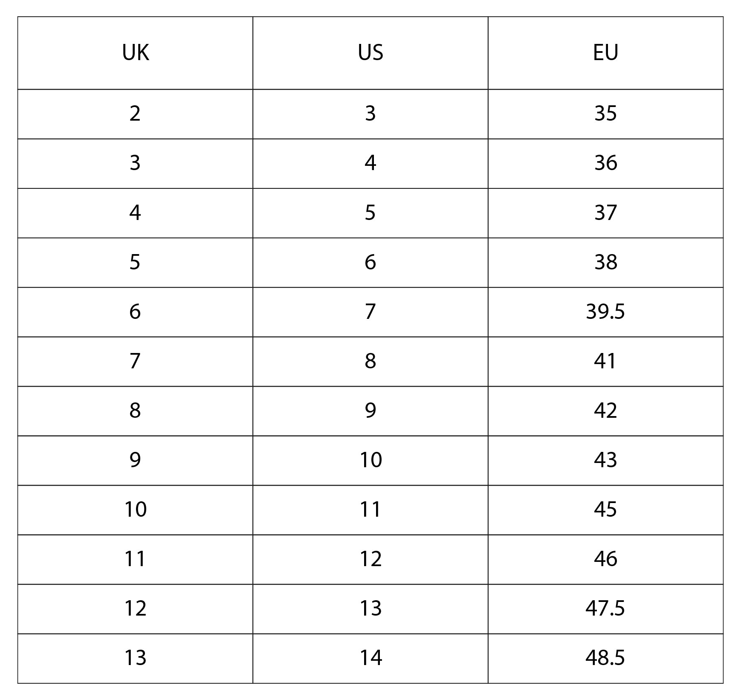Click the EU size 37 cell
The width and height of the screenshot is (741, 700).
tap(605, 212)
